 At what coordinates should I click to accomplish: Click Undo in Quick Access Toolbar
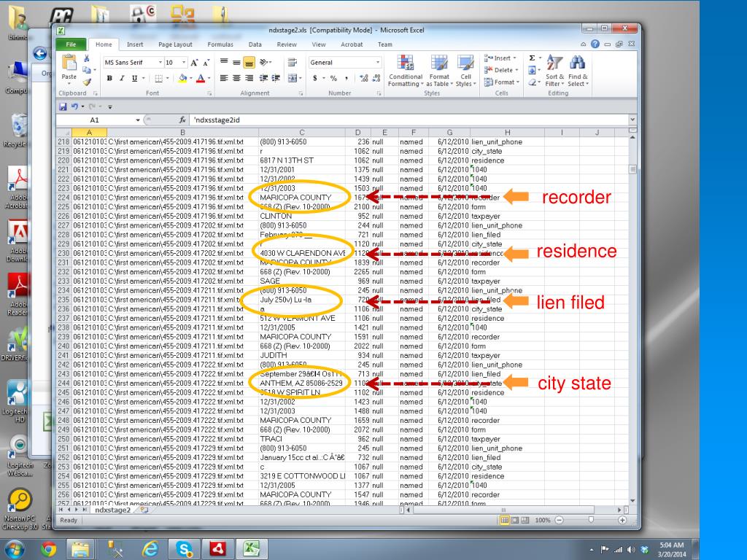pos(75,106)
